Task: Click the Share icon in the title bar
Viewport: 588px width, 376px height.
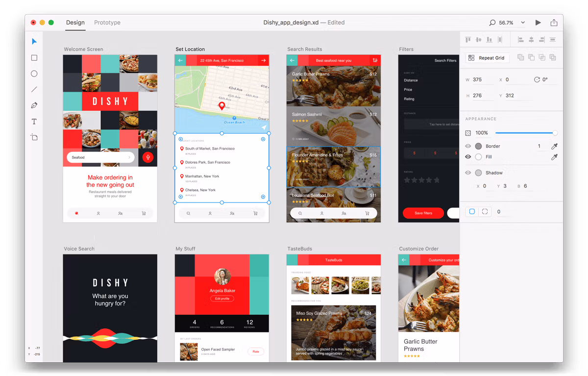Action: point(554,23)
